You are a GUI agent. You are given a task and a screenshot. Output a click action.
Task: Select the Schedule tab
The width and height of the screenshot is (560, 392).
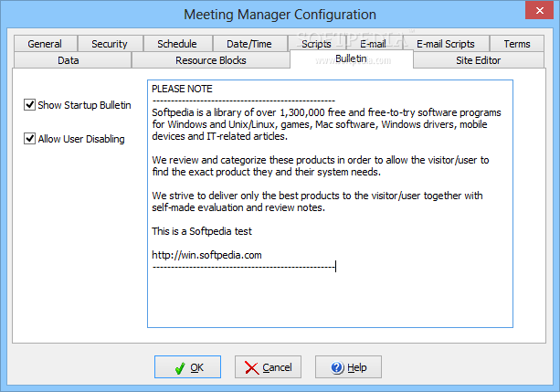pos(177,44)
